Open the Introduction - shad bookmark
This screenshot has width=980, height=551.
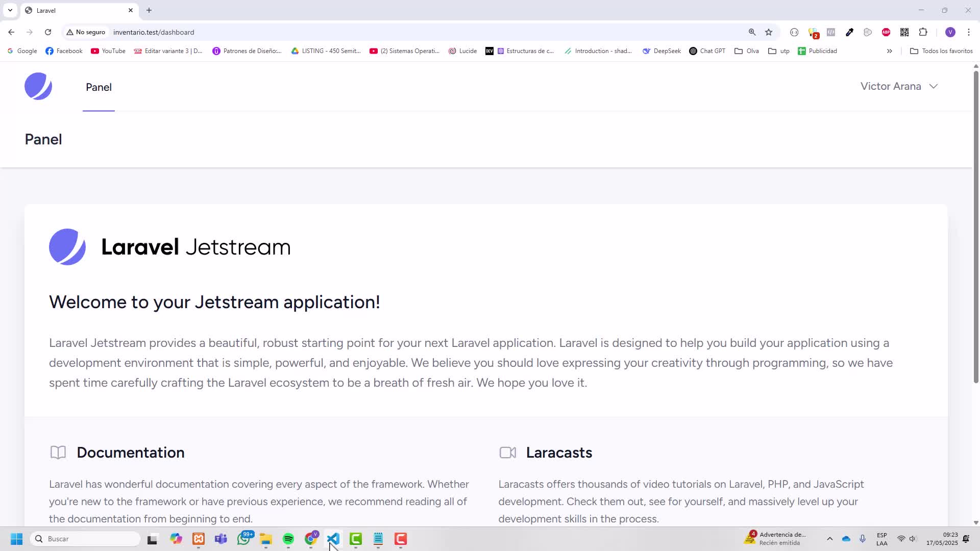[x=598, y=51]
